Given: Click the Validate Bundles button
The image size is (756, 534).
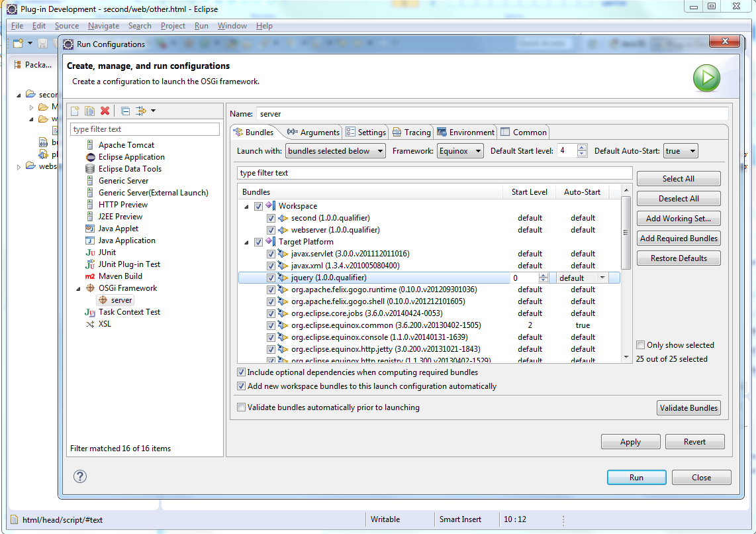Looking at the screenshot, I should coord(688,407).
